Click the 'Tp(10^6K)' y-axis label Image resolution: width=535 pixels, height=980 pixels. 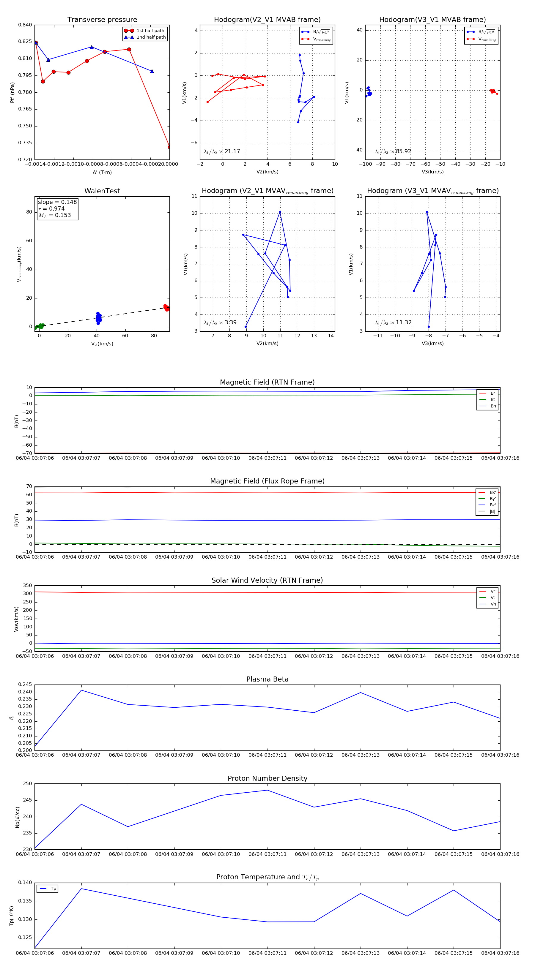11,916
